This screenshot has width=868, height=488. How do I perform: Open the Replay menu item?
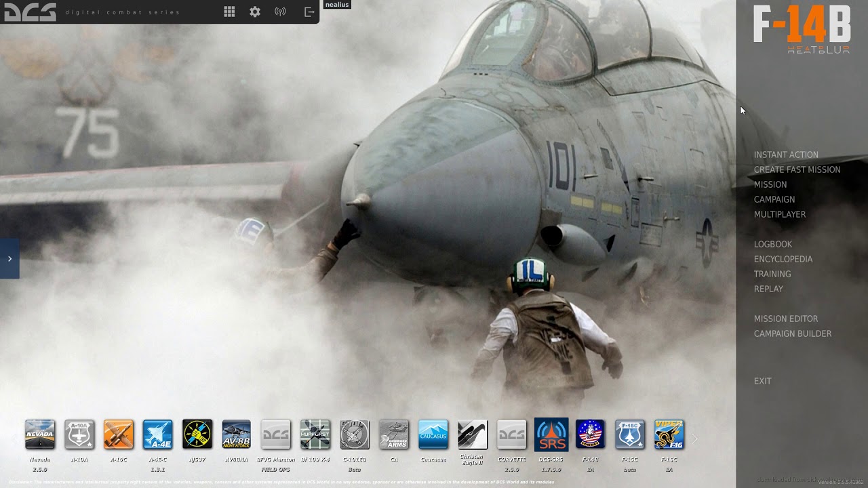point(768,289)
